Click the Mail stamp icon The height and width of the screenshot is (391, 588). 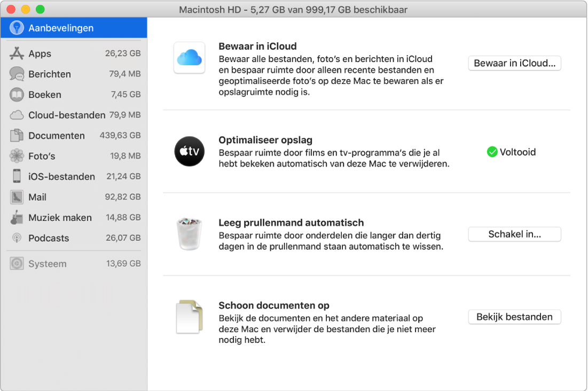[17, 197]
